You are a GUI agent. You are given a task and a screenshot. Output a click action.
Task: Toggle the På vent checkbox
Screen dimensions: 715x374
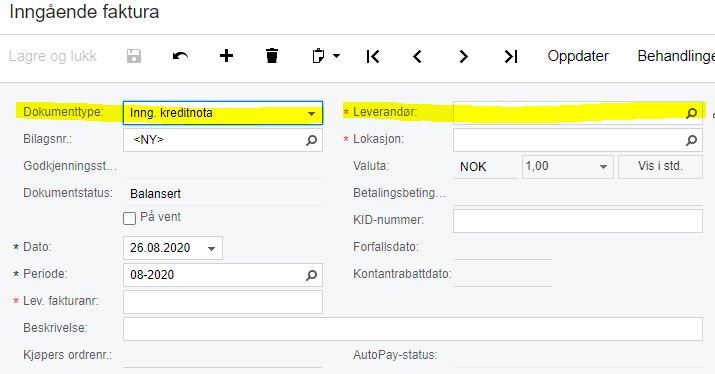(x=130, y=218)
